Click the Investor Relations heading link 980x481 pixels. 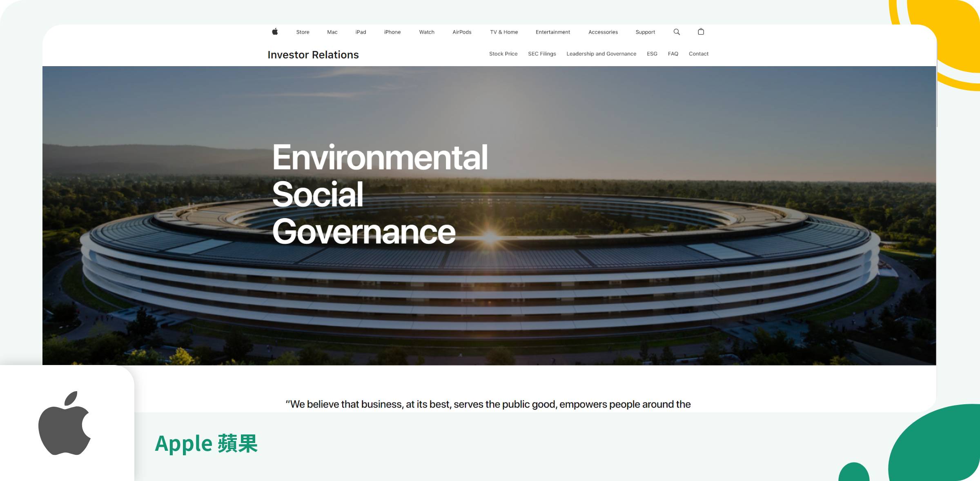coord(313,55)
